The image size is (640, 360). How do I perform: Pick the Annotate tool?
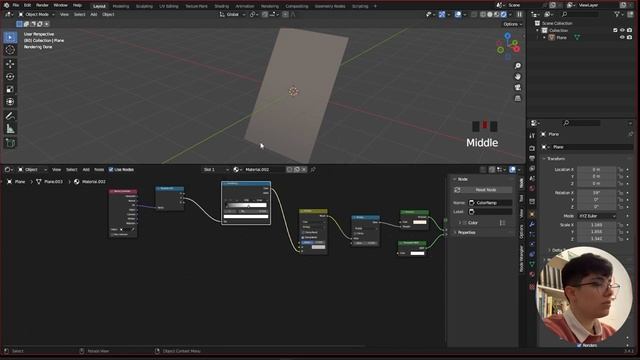pos(10,116)
